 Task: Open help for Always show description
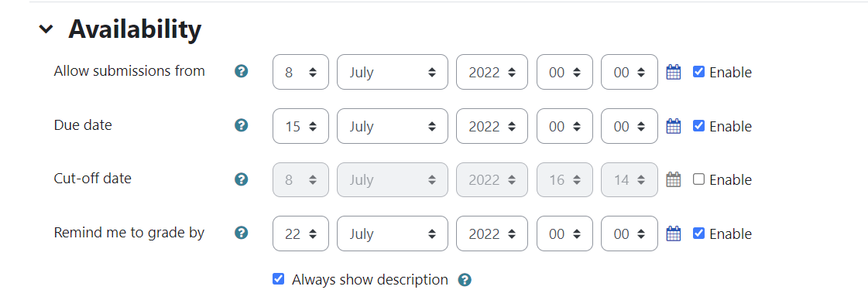465,280
